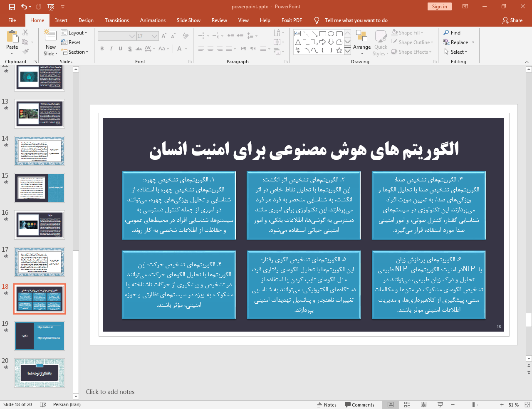Switch to the Design tab
The width and height of the screenshot is (532, 409).
click(86, 20)
